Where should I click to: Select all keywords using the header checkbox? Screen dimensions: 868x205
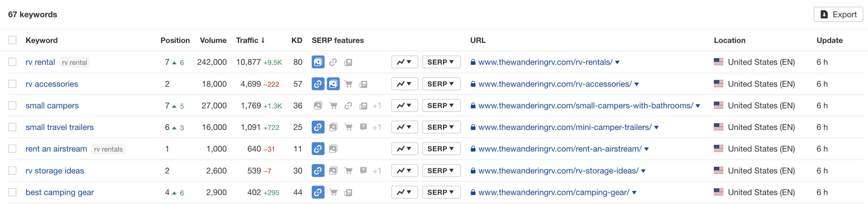tap(12, 40)
